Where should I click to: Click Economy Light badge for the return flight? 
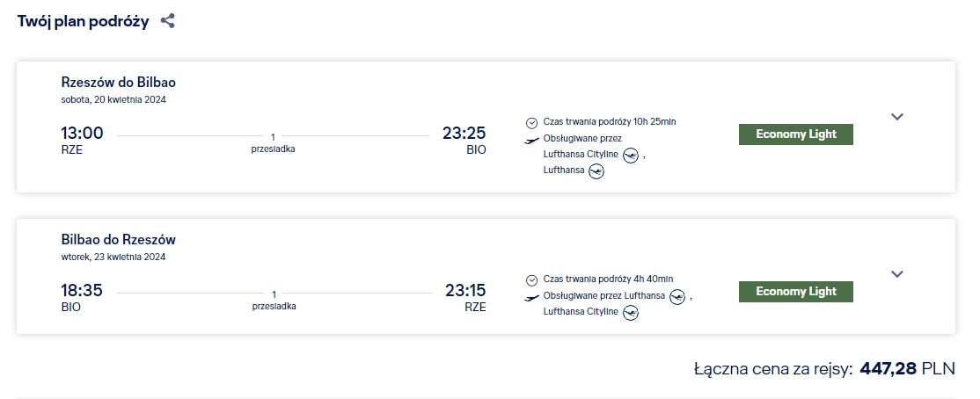click(795, 292)
